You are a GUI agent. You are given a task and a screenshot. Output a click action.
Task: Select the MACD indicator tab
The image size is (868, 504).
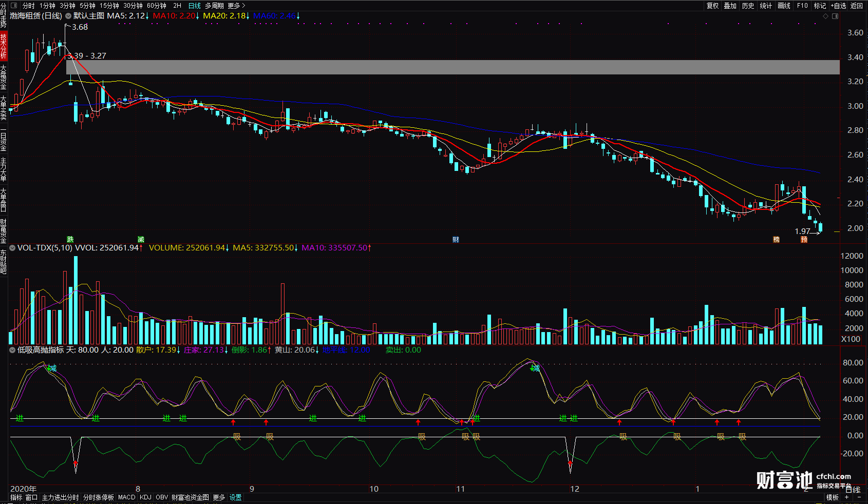126,497
